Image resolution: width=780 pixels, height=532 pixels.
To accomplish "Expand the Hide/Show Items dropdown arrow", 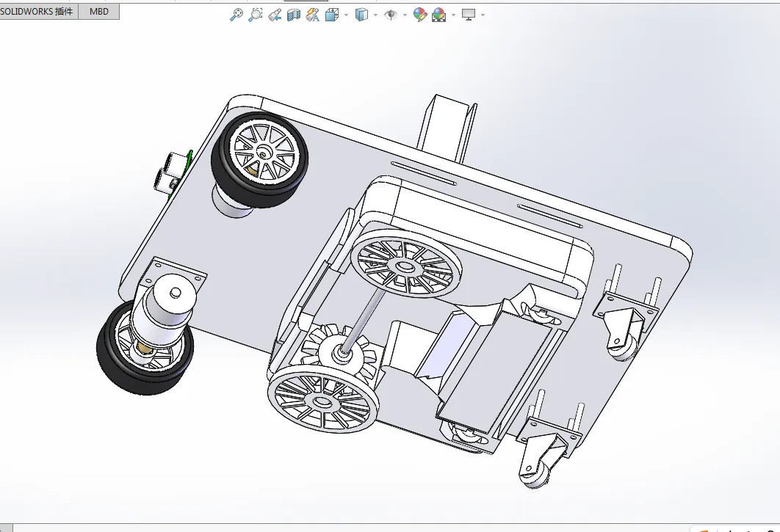I will [405, 15].
